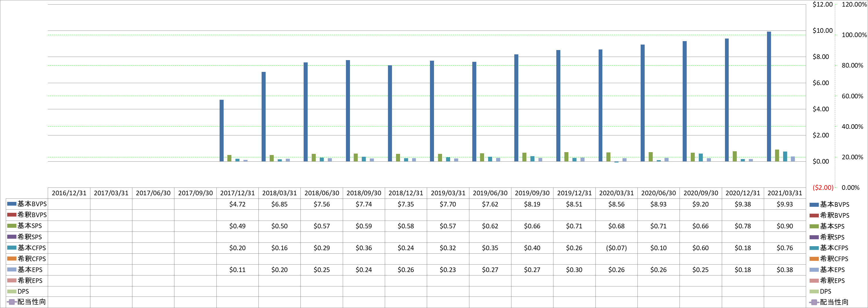
Task: Click the 配当性向 entry in the right legend
Action: click(829, 302)
